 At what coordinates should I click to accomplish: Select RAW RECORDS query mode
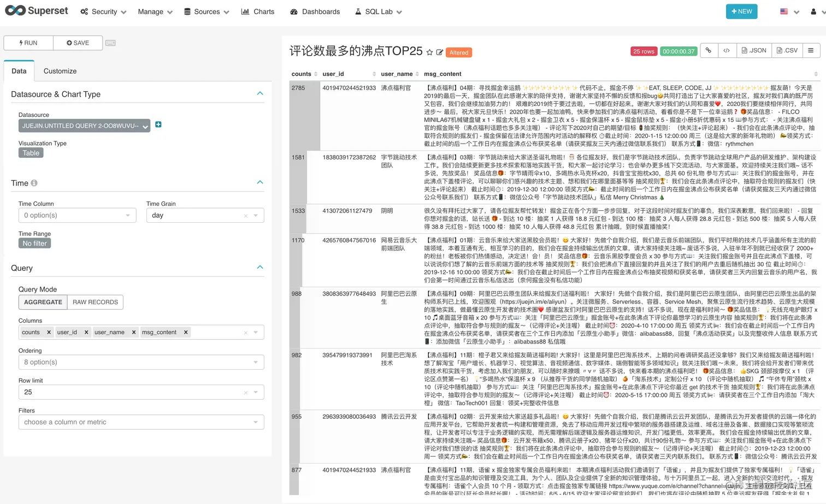95,302
